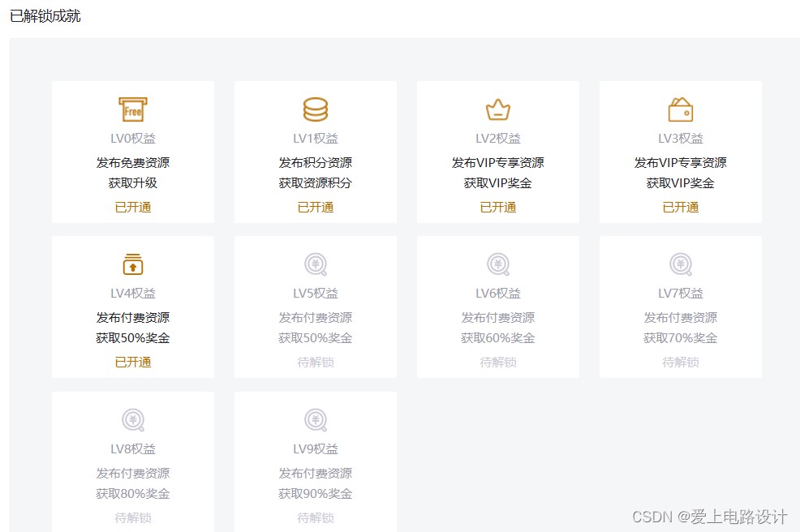Click 发布付费资源 in LV4 card

(132, 318)
